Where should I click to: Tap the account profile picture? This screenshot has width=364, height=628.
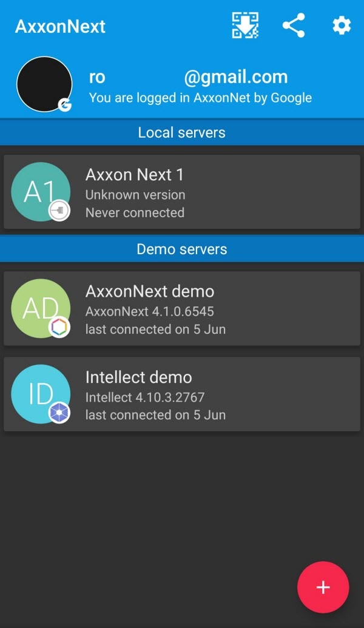[44, 84]
